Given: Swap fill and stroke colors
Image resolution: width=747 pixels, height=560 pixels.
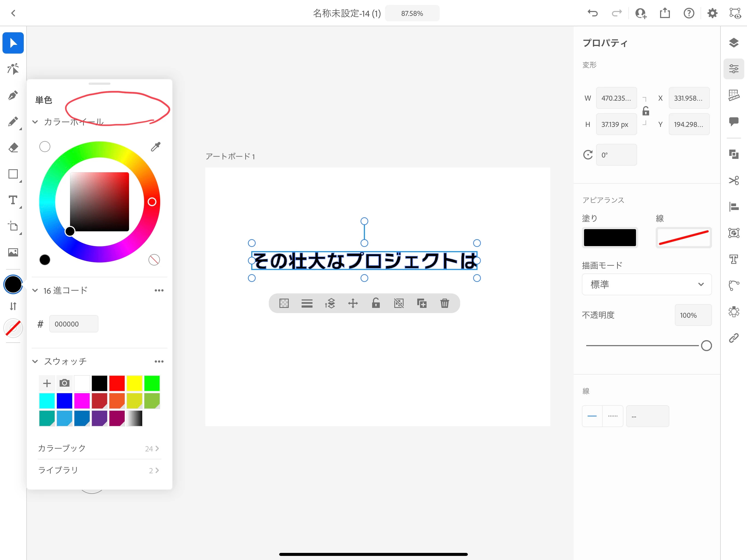Looking at the screenshot, I should pyautogui.click(x=13, y=306).
